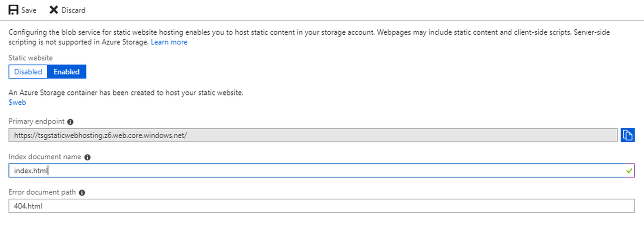Click the Static website label
Viewport: 644px width, 225px height.
pos(30,58)
